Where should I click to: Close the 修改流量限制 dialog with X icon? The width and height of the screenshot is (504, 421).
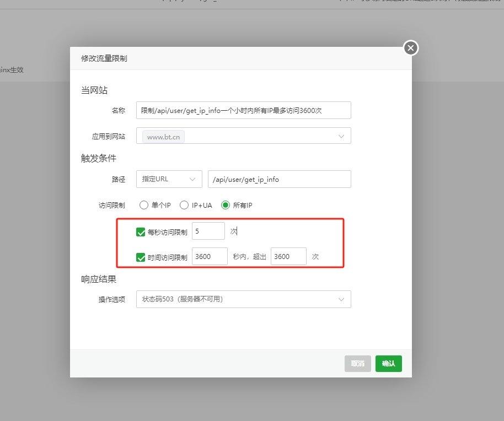pos(410,48)
